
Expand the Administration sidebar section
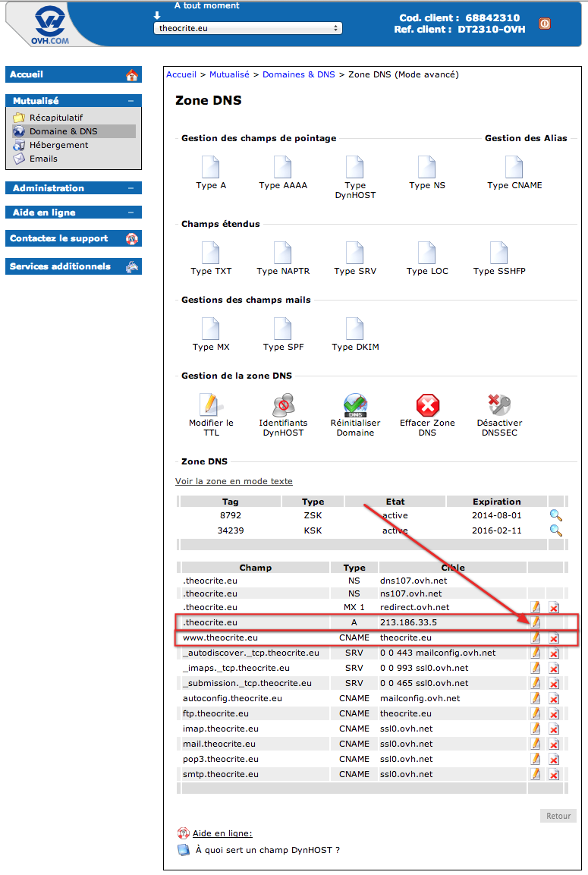tap(130, 189)
